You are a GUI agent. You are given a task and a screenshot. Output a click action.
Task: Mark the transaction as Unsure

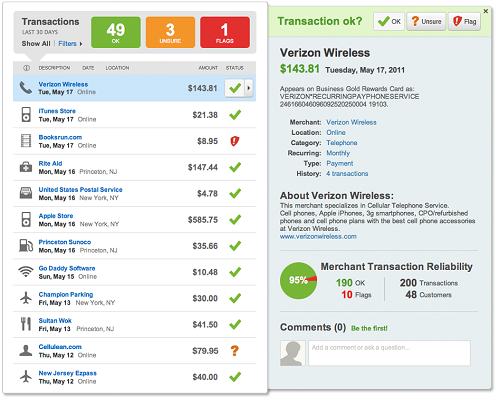coord(426,22)
